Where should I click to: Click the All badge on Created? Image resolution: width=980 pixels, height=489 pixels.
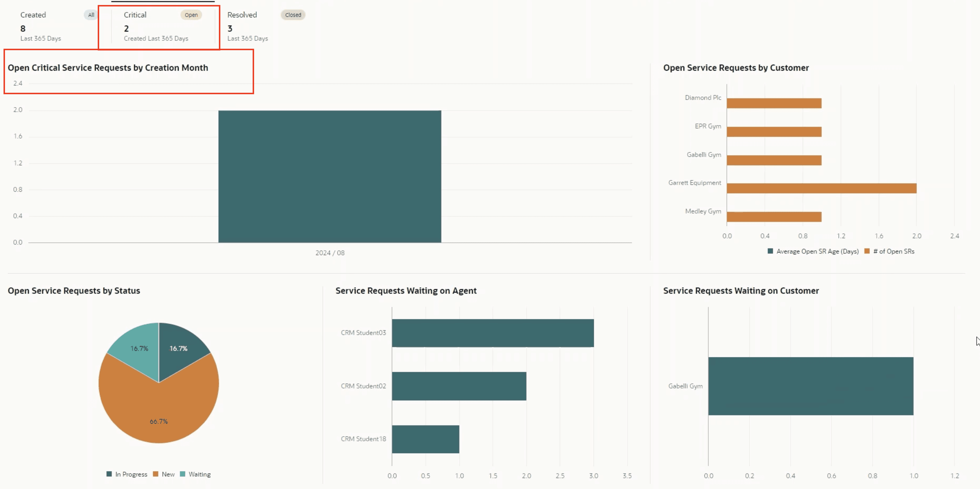91,15
